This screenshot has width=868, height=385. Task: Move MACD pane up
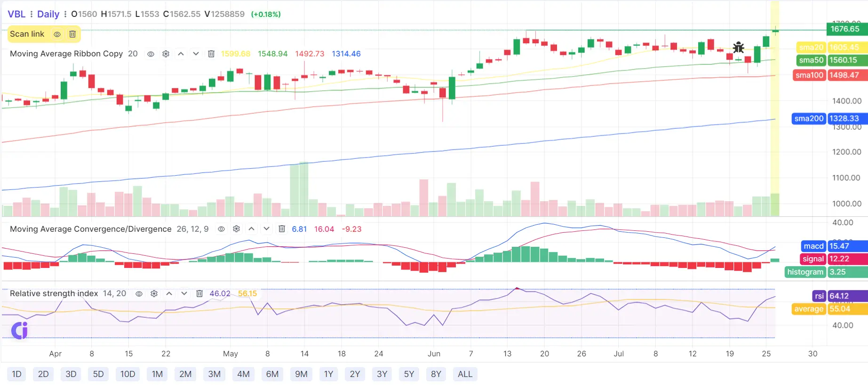coord(251,229)
